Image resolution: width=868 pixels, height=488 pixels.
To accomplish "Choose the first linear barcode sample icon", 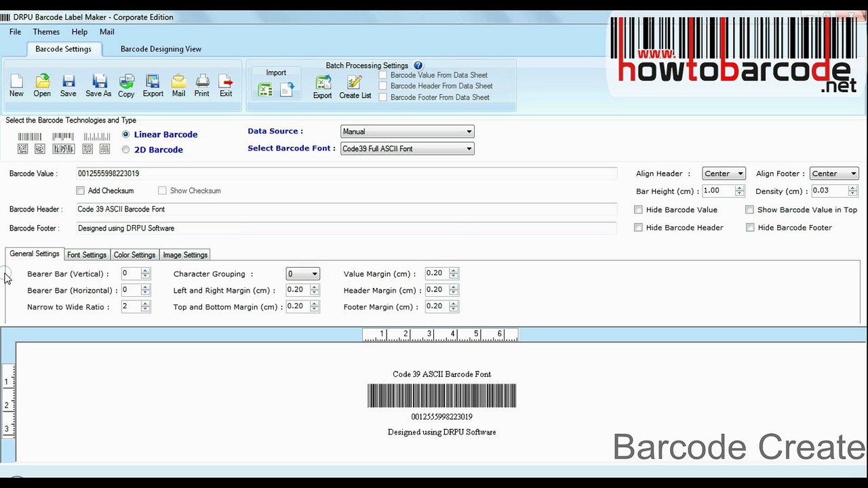I will [x=29, y=137].
